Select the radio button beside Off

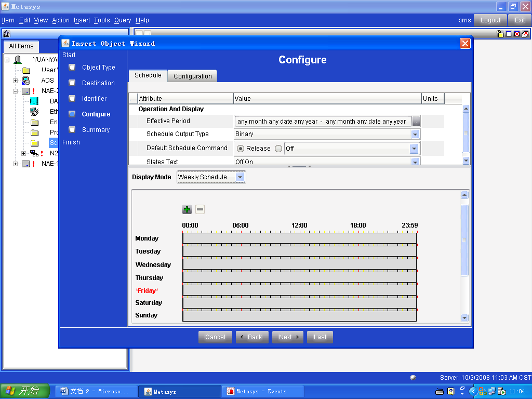[278, 149]
